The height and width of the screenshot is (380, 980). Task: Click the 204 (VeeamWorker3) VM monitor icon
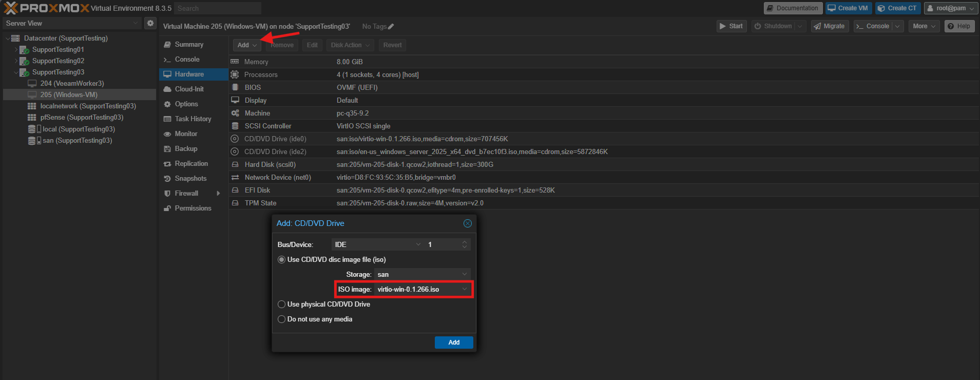pos(32,83)
